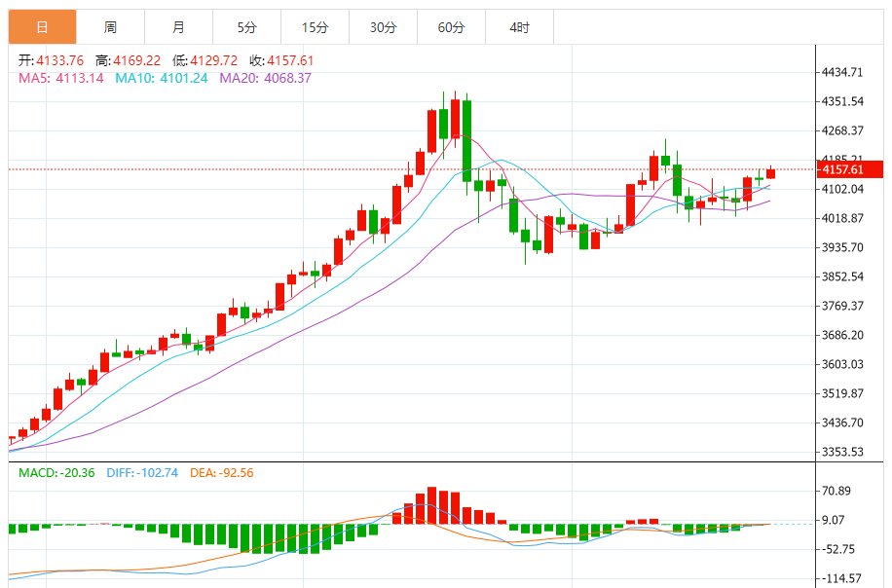Click the 4434.71 price axis label
The height and width of the screenshot is (588, 892).
pos(842,72)
